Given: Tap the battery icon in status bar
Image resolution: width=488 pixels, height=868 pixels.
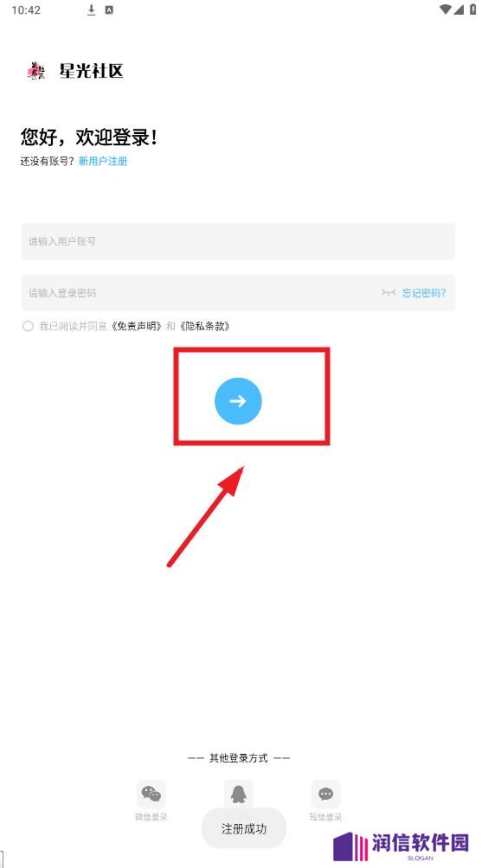Looking at the screenshot, I should (x=472, y=10).
